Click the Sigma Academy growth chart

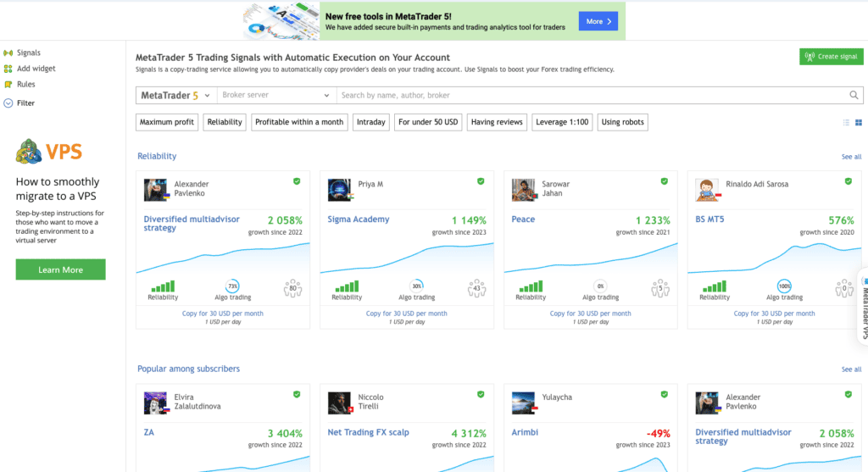point(407,258)
